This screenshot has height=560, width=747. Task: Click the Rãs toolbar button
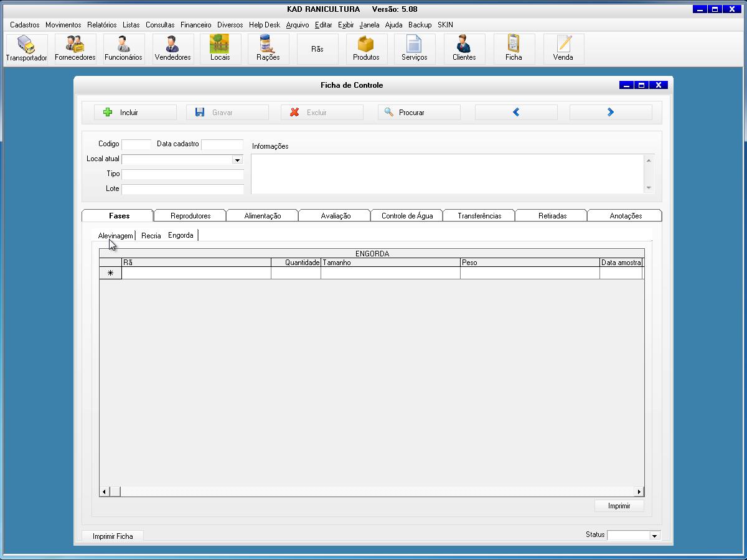pyautogui.click(x=317, y=49)
